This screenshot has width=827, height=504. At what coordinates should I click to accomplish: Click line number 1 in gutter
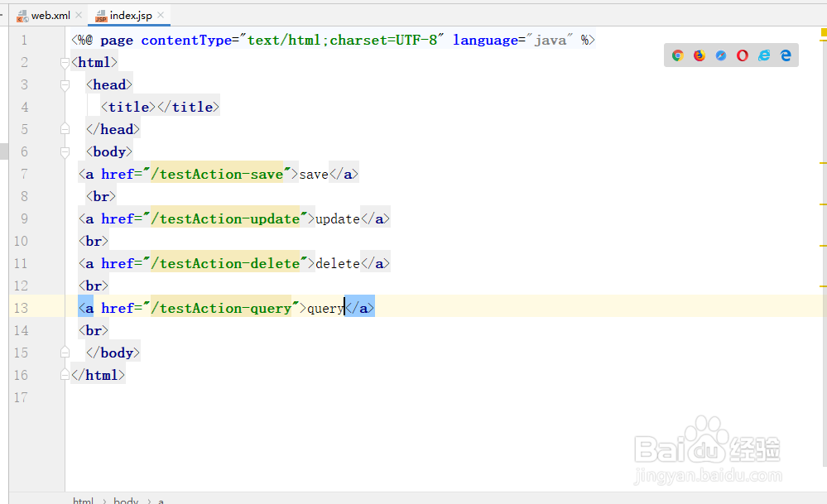point(24,40)
